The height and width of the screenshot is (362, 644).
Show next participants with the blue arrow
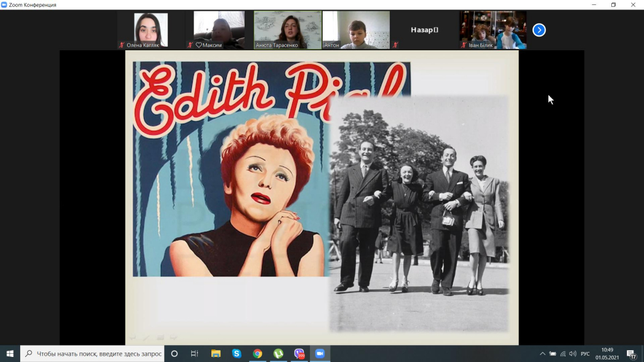539,30
